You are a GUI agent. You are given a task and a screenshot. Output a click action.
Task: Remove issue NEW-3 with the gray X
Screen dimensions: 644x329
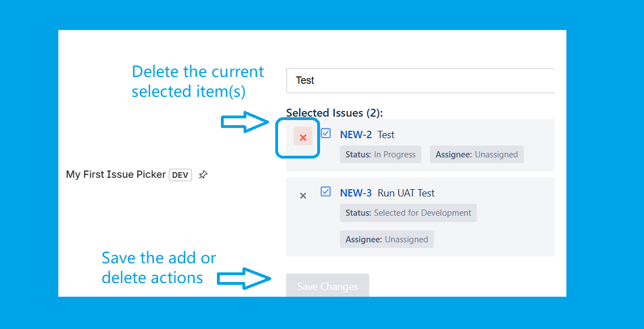(x=303, y=195)
